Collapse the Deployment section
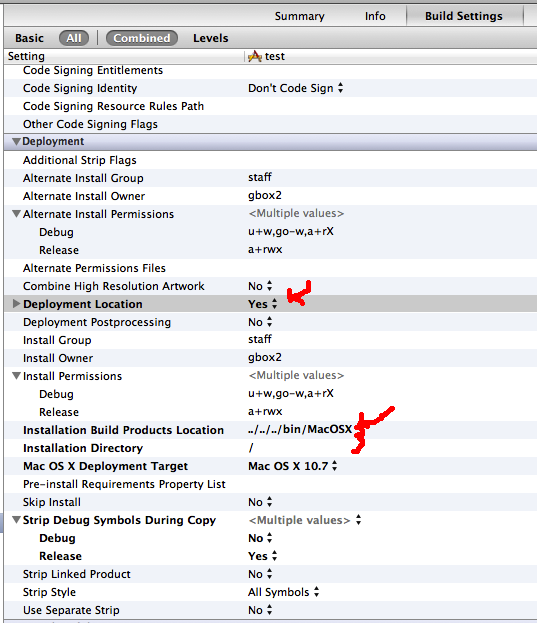This screenshot has width=537, height=623. 16,141
